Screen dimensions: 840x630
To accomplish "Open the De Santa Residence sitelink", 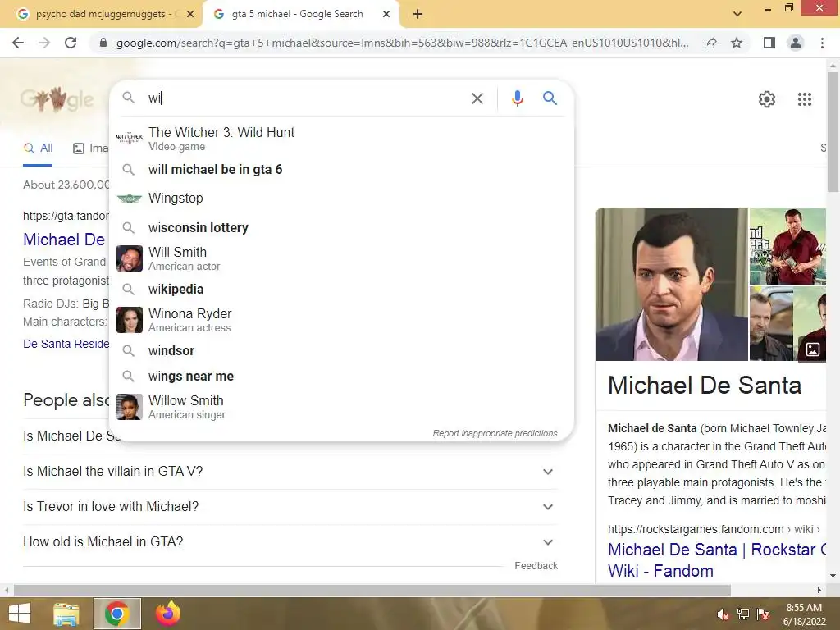I will (x=66, y=344).
